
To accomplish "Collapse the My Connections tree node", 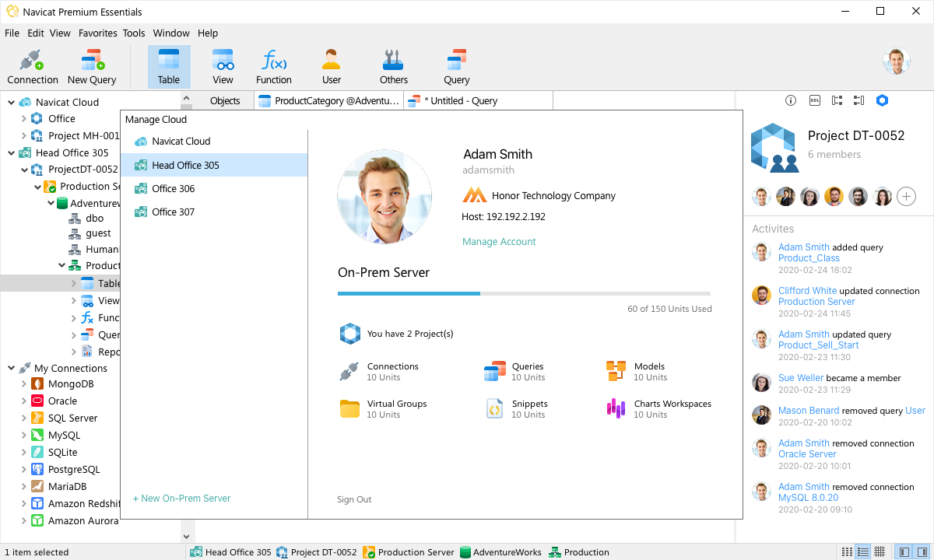I will (11, 368).
